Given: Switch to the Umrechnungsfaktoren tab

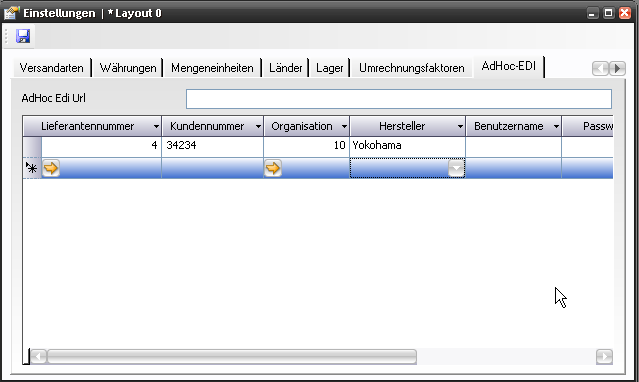Looking at the screenshot, I should tap(412, 68).
